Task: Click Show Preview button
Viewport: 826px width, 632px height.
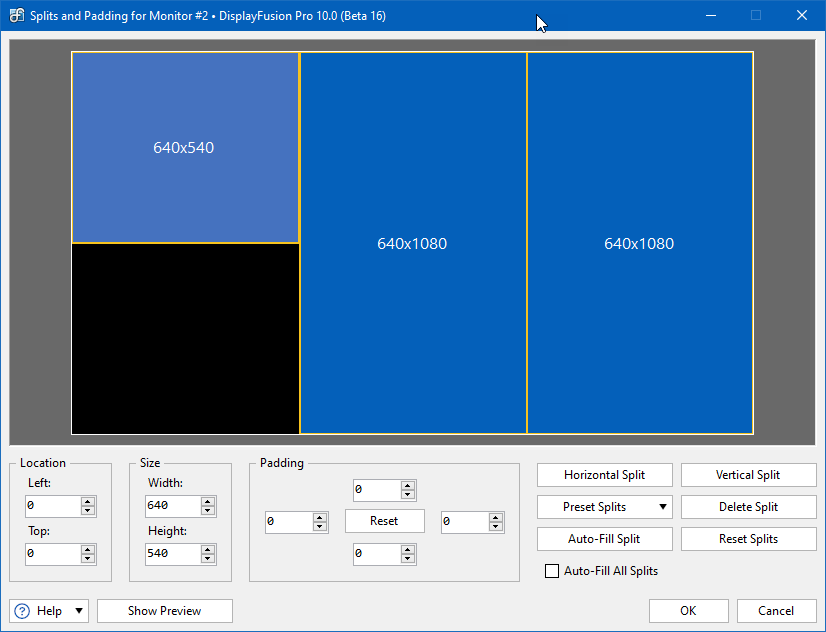Action: pos(164,611)
